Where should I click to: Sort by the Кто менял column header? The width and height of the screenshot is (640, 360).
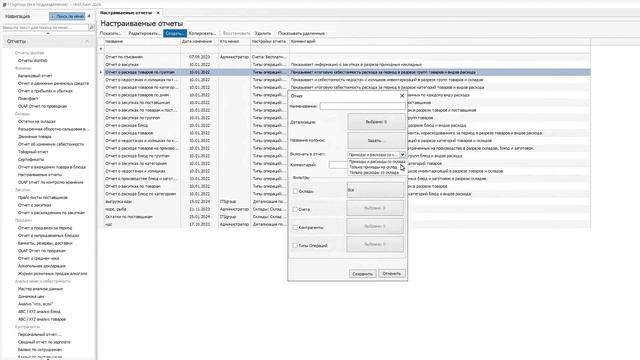point(234,41)
